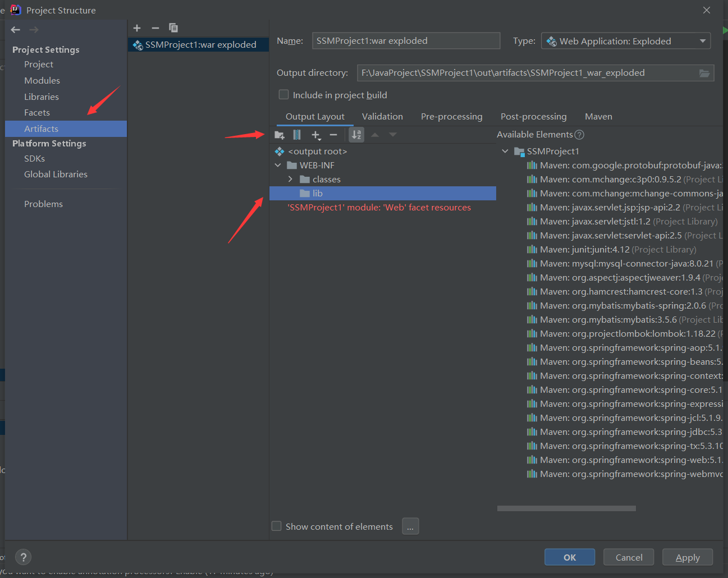Open Global Libraries settings

click(x=56, y=175)
